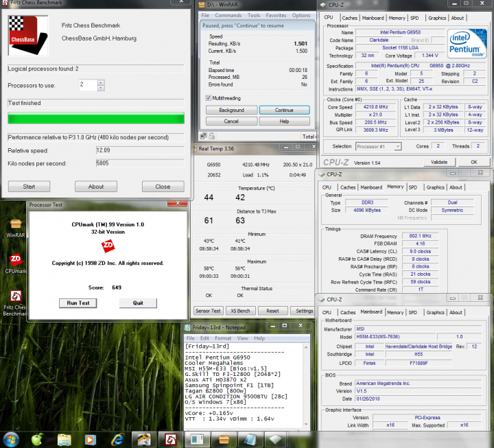Screen dimensions: 494x448
Task: Click About in Fritz Chess Benchmark
Action: (x=96, y=187)
